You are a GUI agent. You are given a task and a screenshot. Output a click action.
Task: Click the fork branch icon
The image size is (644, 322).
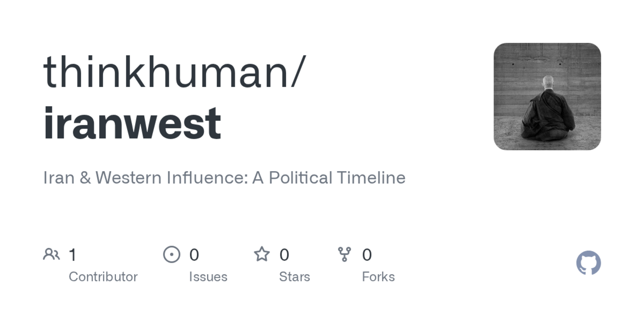pyautogui.click(x=344, y=254)
